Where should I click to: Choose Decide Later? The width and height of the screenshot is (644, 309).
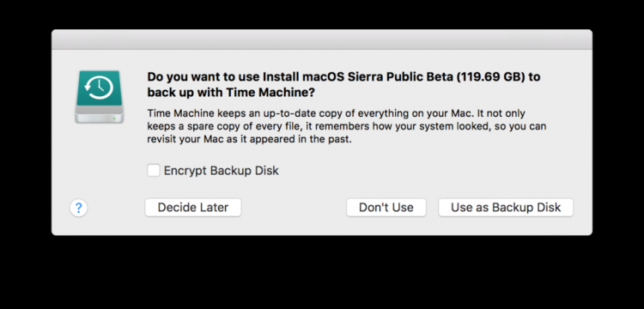coord(193,208)
